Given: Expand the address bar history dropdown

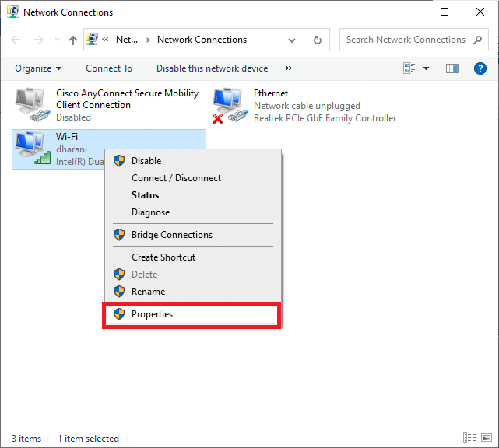Looking at the screenshot, I should (292, 40).
